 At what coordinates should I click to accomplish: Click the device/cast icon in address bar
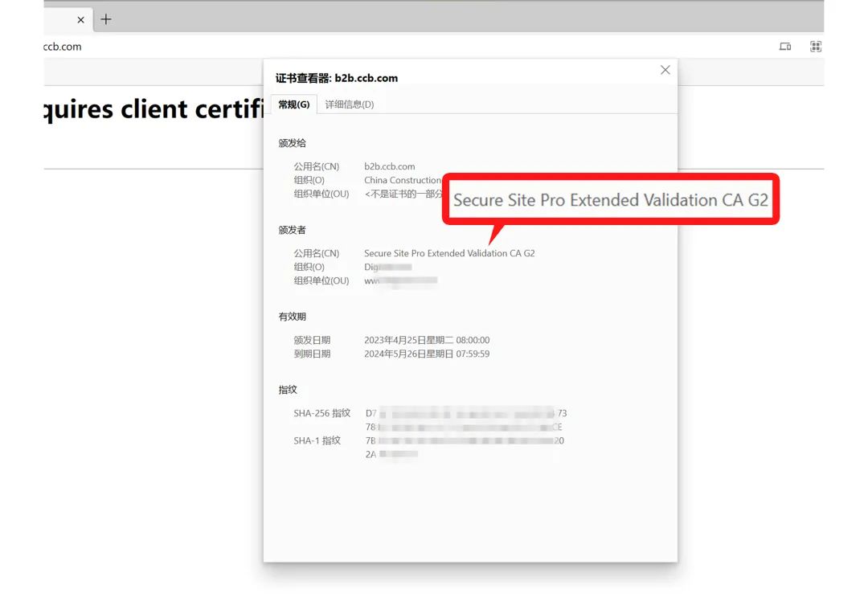[785, 47]
